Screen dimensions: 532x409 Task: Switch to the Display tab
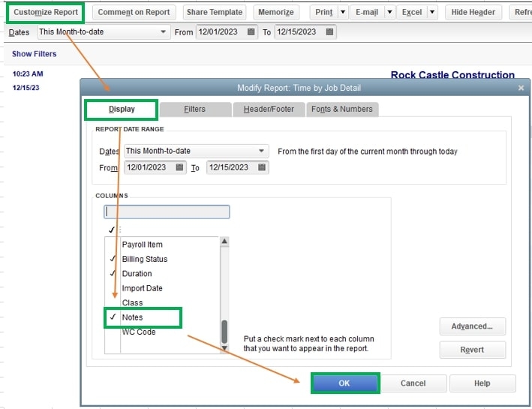coord(122,110)
